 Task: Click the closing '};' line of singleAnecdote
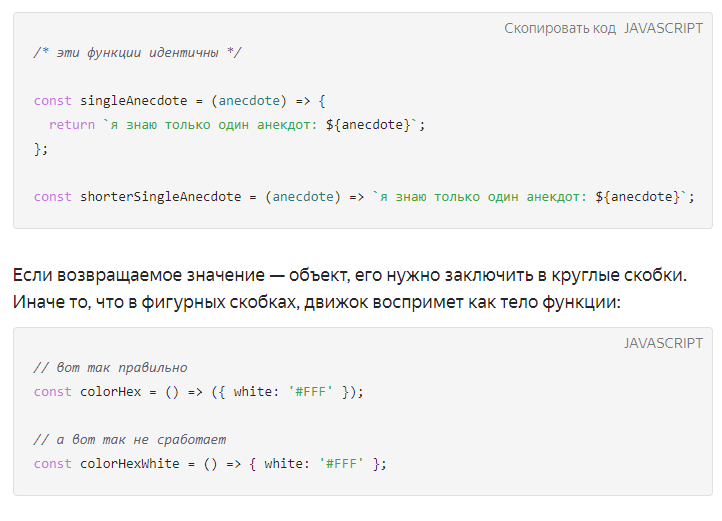click(x=41, y=149)
